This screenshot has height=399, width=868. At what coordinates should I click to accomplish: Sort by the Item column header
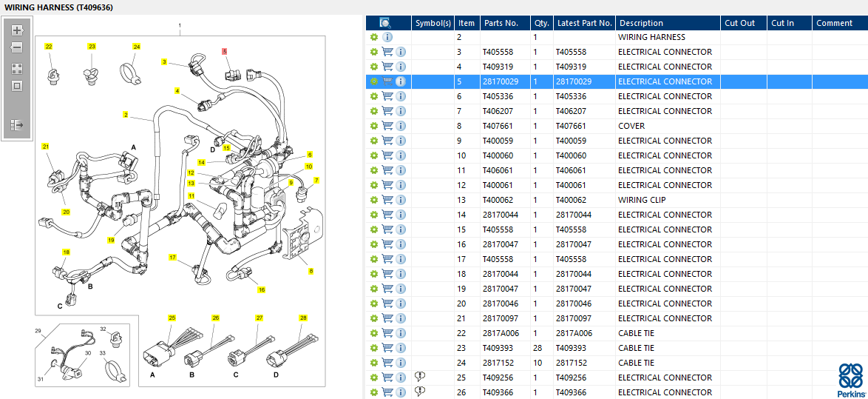467,23
